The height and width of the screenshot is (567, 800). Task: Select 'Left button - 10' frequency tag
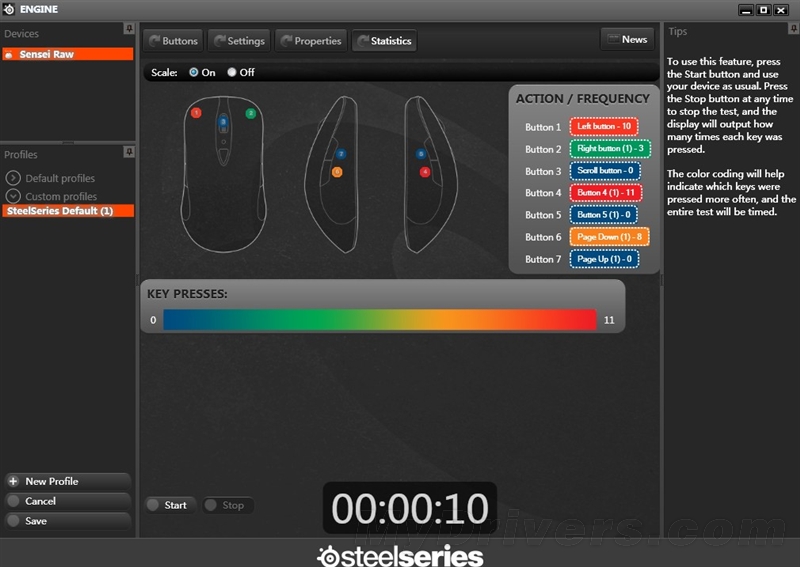tap(604, 127)
